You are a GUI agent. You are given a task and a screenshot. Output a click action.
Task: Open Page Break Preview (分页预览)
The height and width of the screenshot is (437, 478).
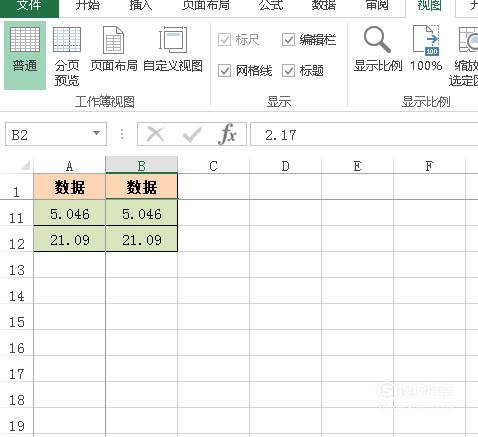click(67, 56)
